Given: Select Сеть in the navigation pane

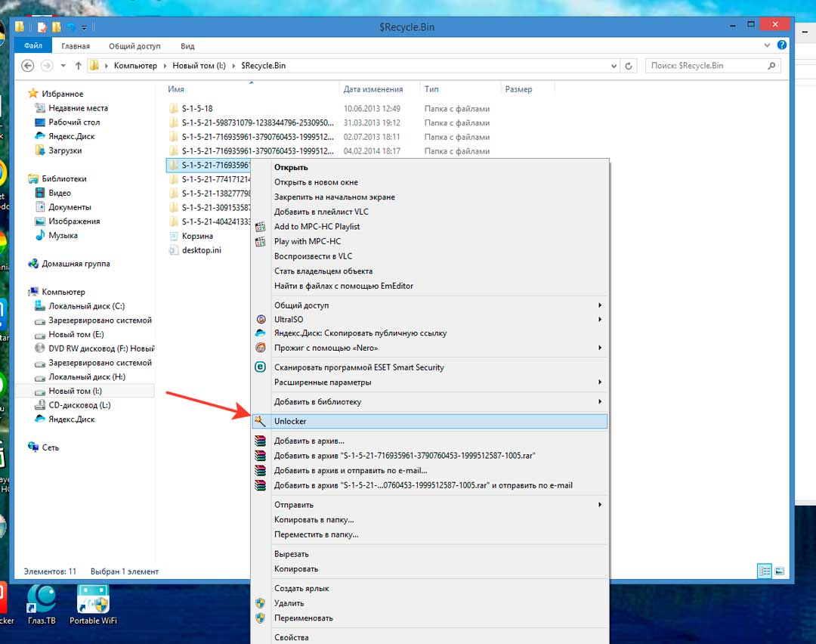Looking at the screenshot, I should (x=50, y=447).
